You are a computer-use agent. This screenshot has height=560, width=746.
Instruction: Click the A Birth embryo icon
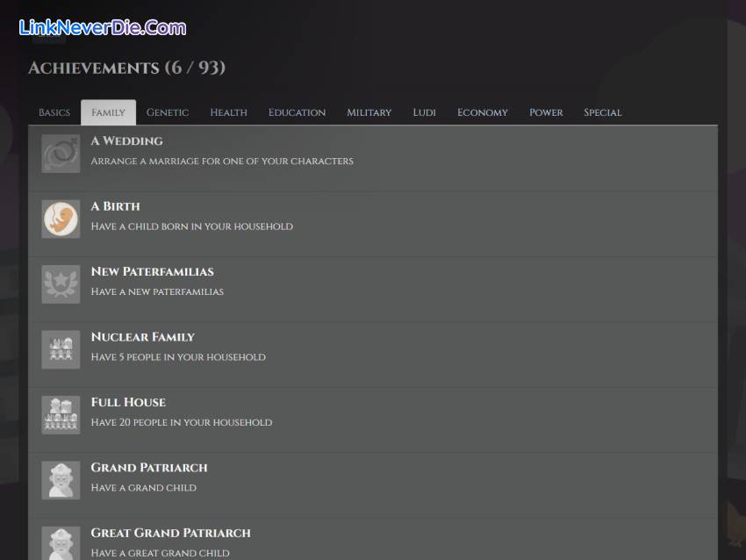[61, 219]
